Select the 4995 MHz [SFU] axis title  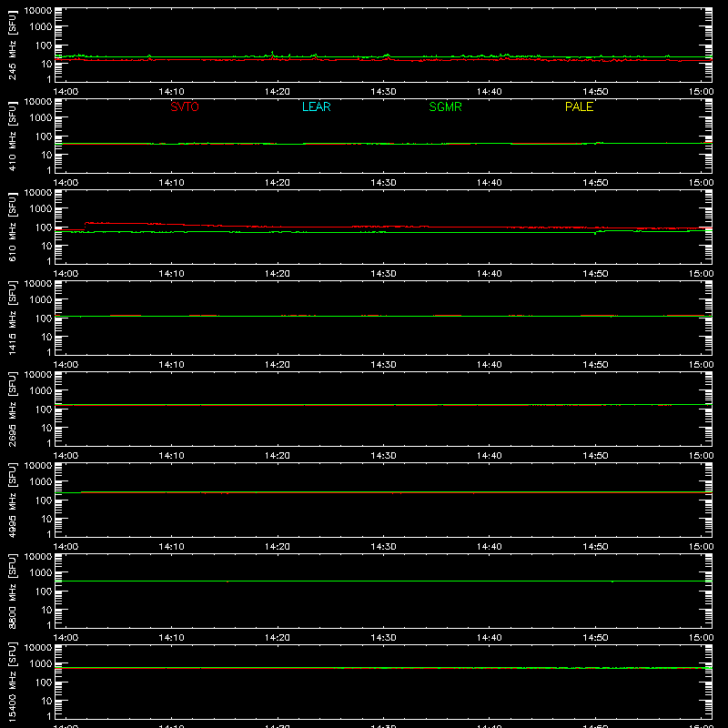13,500
